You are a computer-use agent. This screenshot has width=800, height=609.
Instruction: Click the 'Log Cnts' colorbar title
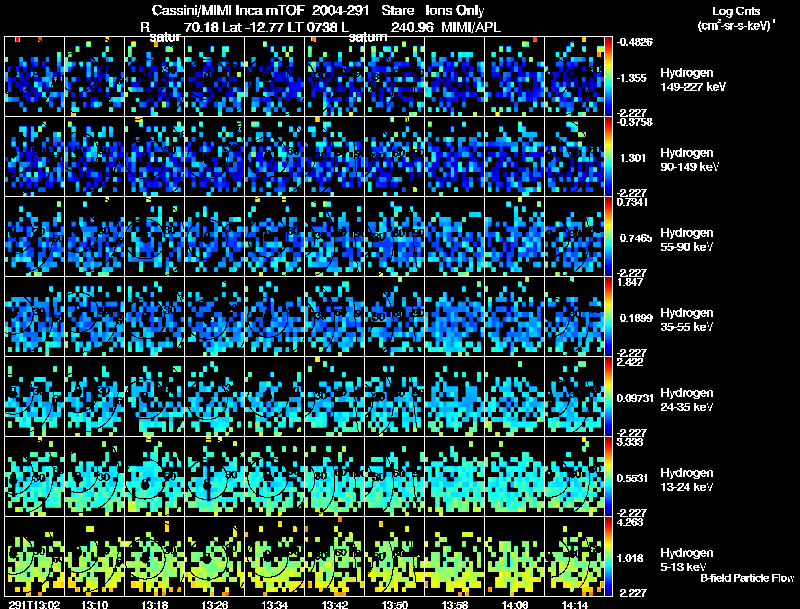tap(736, 11)
